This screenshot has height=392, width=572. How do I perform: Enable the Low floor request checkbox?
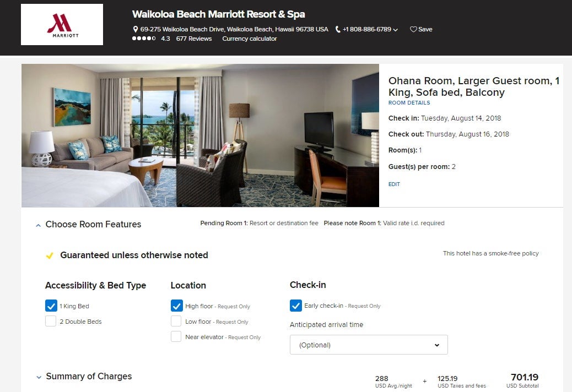point(176,321)
